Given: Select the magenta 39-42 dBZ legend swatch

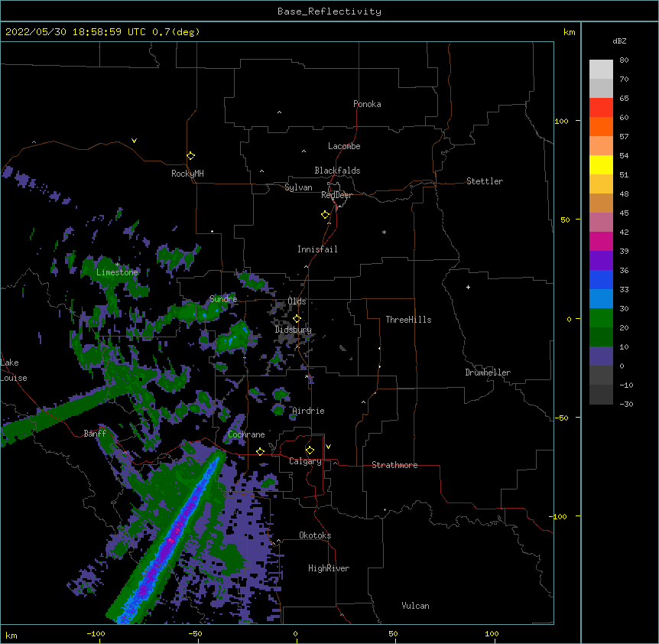Looking at the screenshot, I should [x=601, y=241].
